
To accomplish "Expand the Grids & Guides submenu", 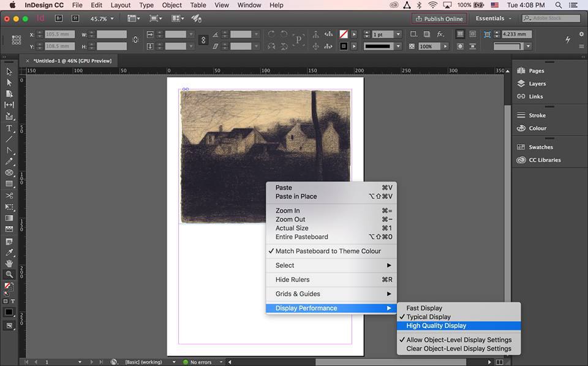I will tap(331, 294).
